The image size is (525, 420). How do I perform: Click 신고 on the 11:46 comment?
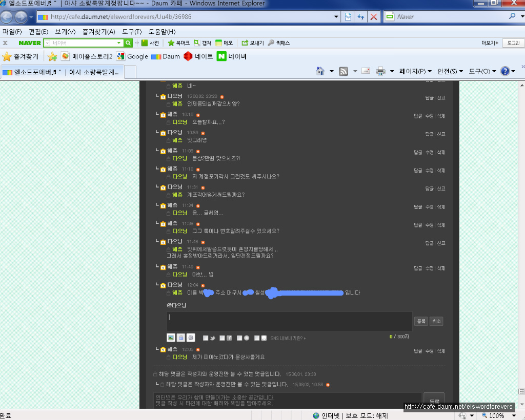click(x=441, y=243)
